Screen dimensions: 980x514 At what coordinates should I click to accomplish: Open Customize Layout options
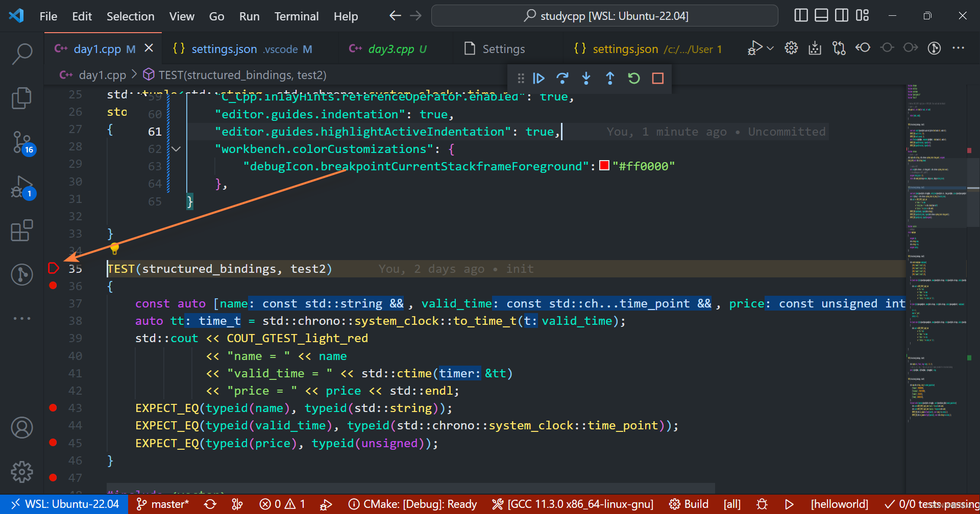862,15
